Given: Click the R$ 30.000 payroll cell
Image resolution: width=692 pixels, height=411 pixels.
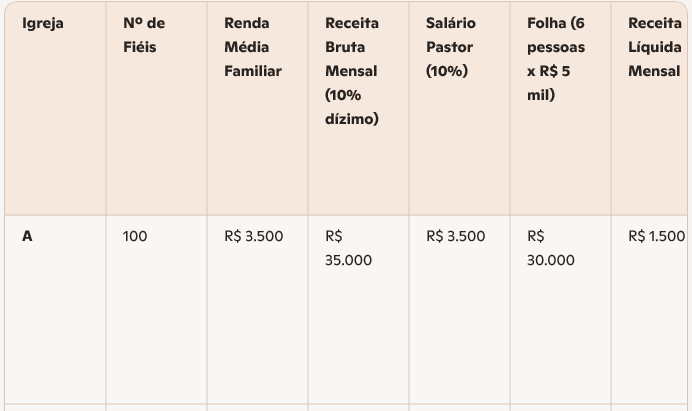Looking at the screenshot, I should point(550,248).
